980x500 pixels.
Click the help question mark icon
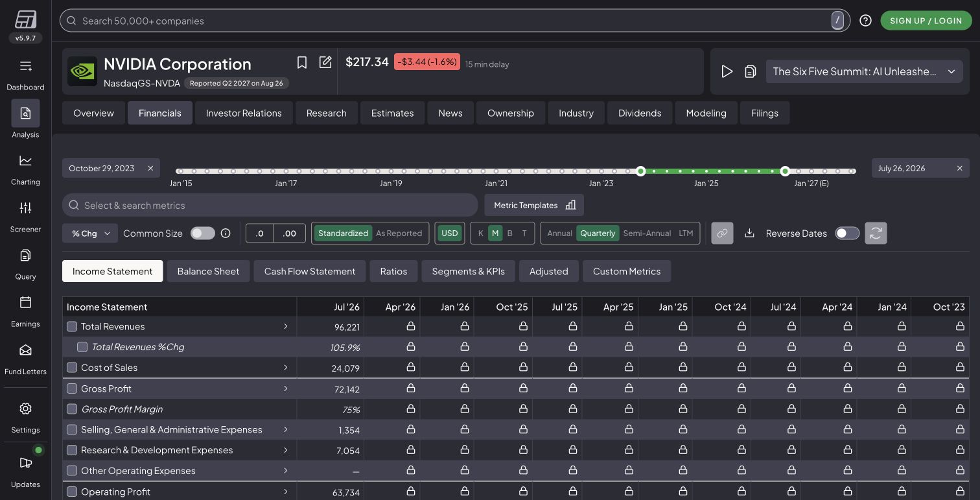tap(865, 21)
